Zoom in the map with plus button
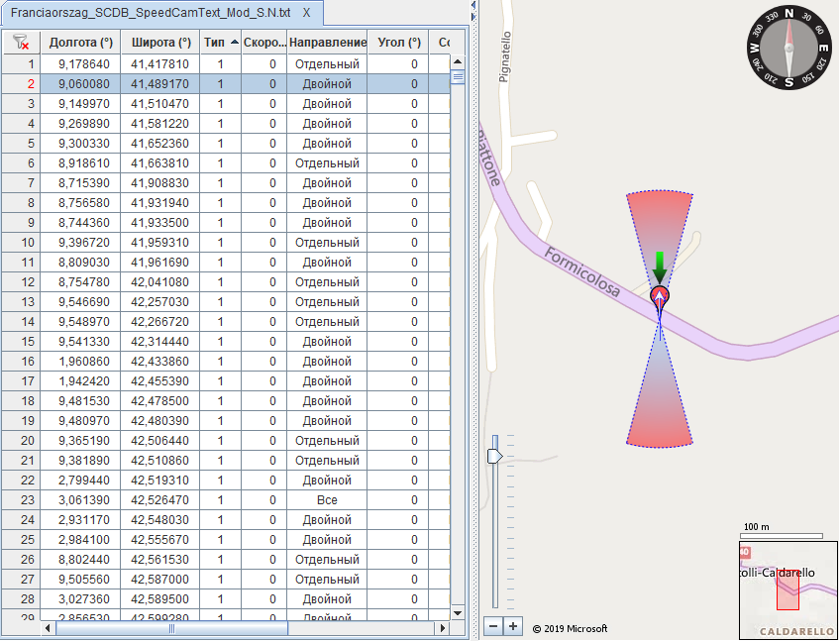 coord(513,625)
